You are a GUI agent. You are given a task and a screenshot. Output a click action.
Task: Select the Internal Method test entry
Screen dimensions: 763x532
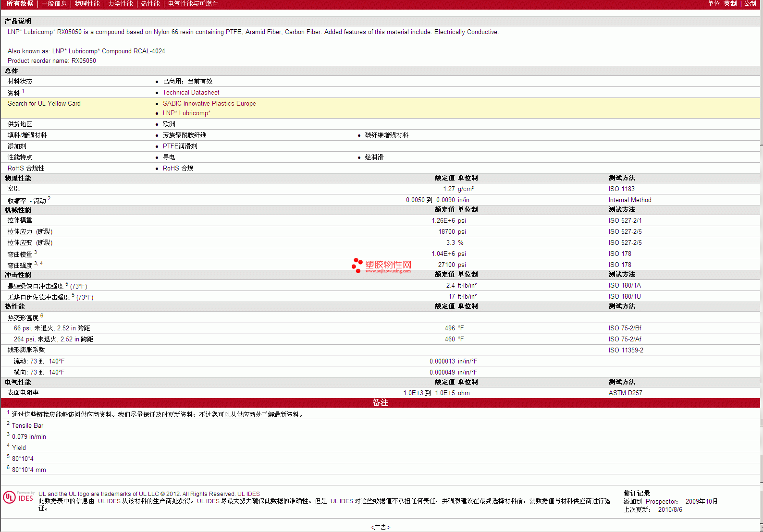[630, 200]
